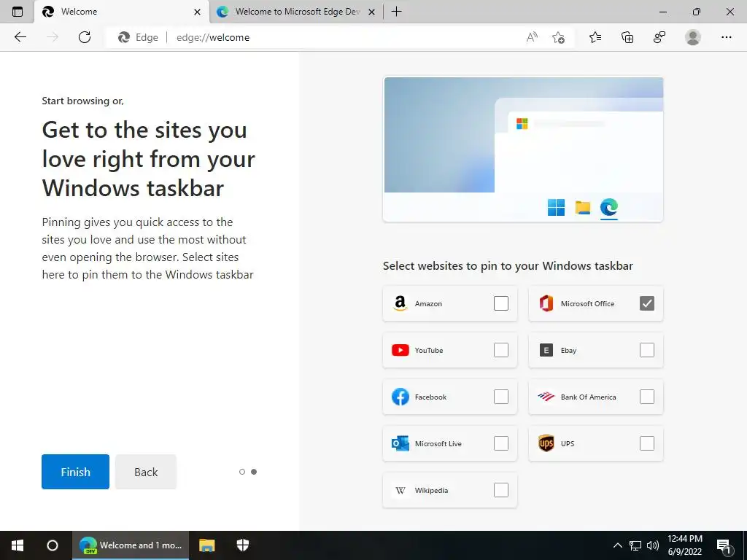Open the Favorites list icon

click(595, 37)
